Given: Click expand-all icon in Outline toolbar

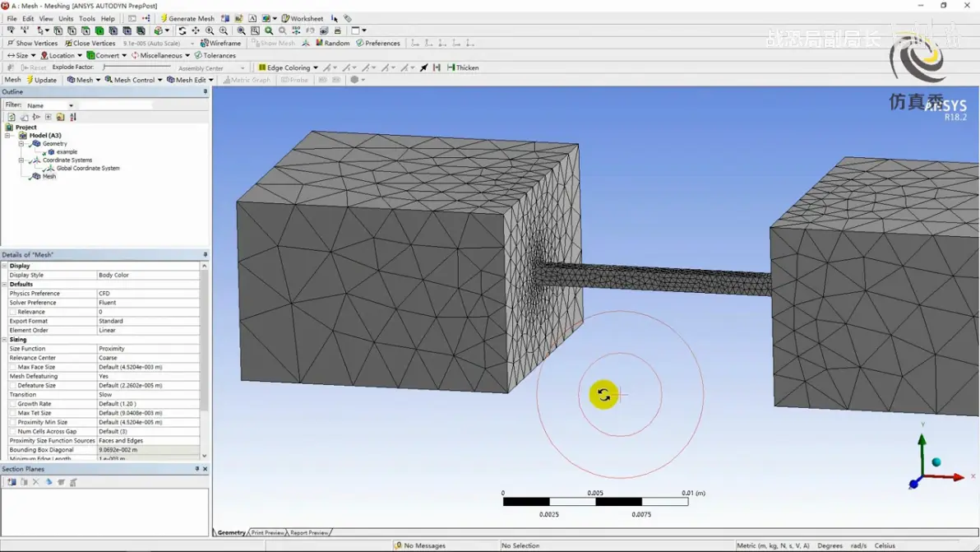Looking at the screenshot, I should click(x=49, y=117).
